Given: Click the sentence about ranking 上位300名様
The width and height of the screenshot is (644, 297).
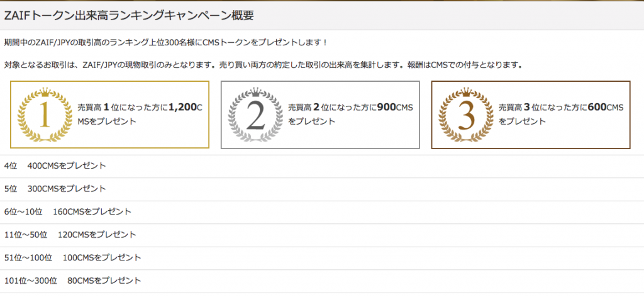Looking at the screenshot, I should point(166,43).
